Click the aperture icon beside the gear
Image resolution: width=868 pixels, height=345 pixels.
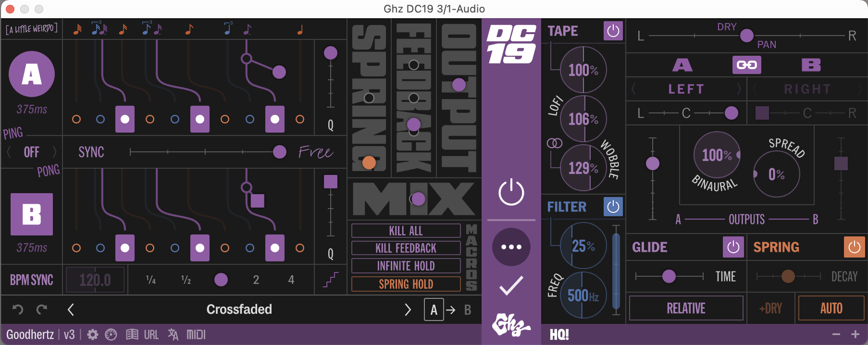pos(111,334)
